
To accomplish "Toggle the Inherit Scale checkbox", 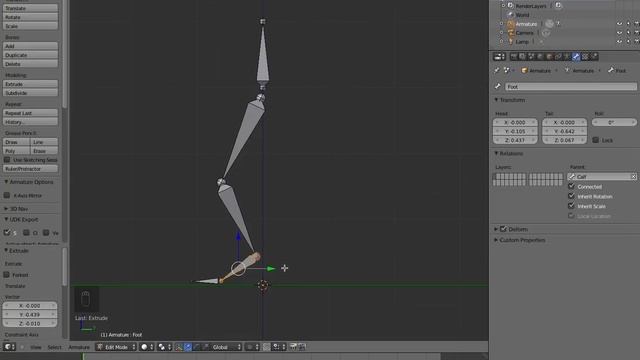I will tap(571, 206).
